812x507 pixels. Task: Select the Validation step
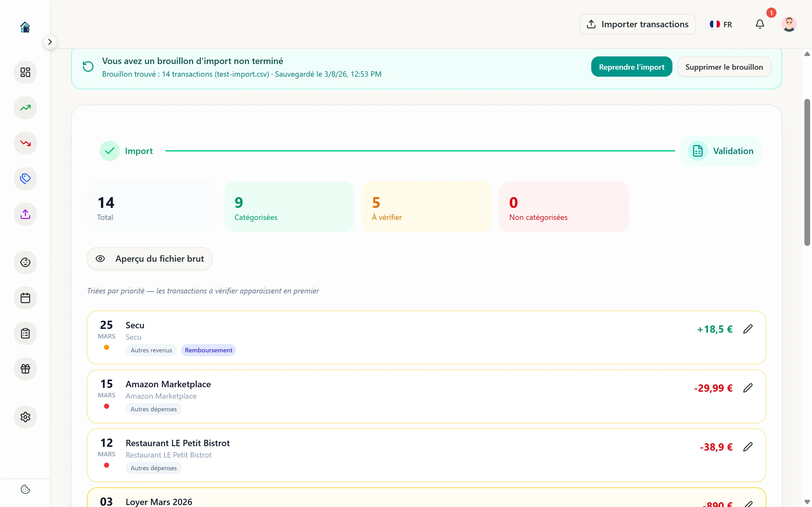[720, 151]
